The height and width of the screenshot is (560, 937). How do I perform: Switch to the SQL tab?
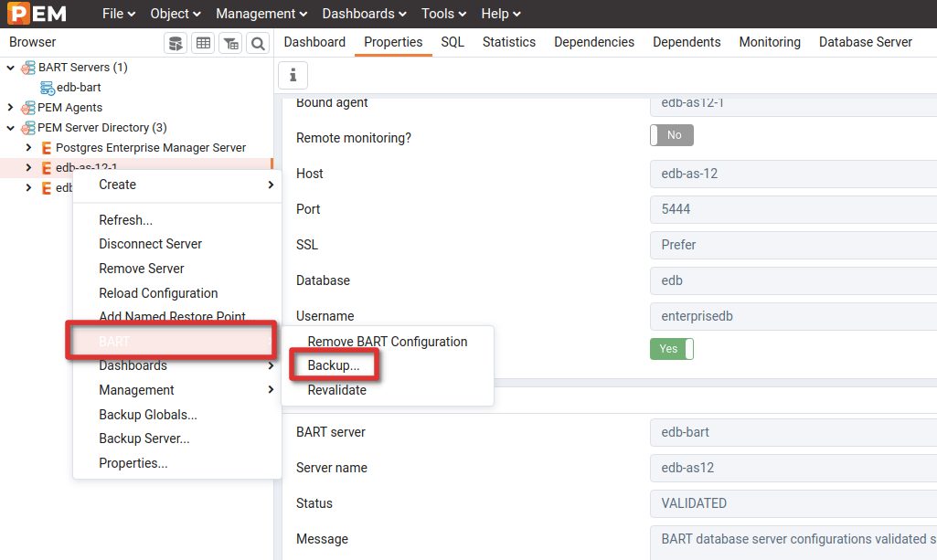(x=453, y=42)
